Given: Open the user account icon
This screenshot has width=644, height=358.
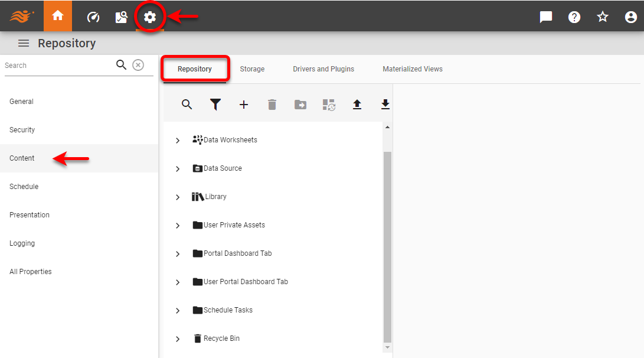Looking at the screenshot, I should pos(631,16).
